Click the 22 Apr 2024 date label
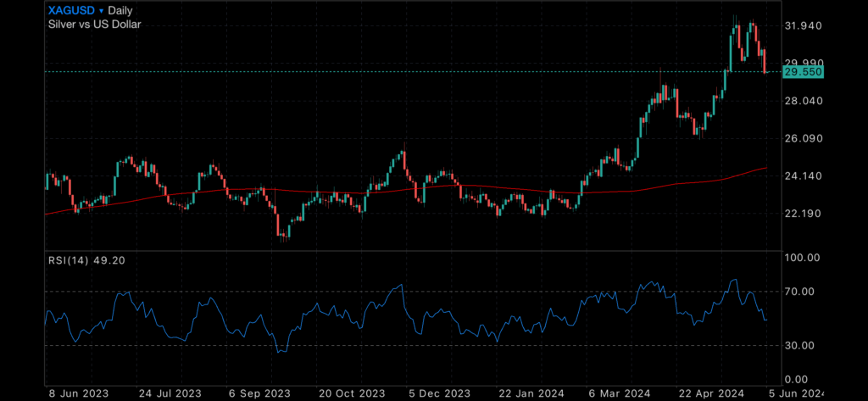Screen dimensions: 868x401 (710, 393)
